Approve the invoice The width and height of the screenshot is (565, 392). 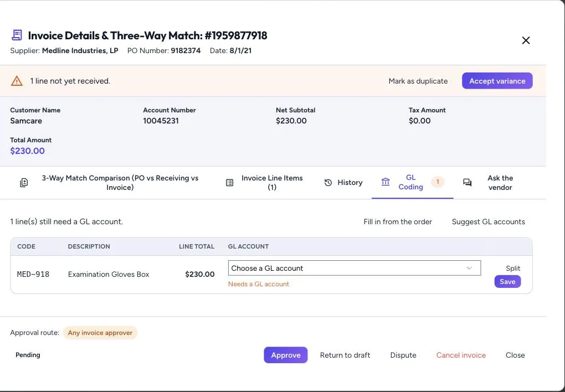(286, 355)
